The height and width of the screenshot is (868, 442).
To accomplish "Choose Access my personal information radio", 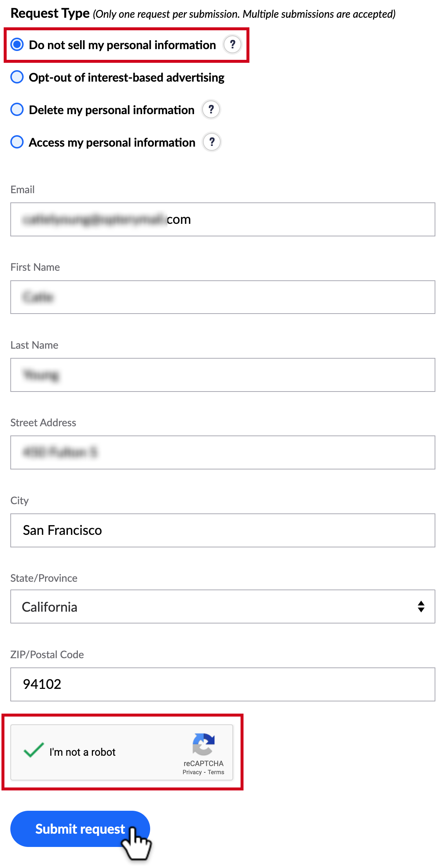I will click(x=17, y=142).
